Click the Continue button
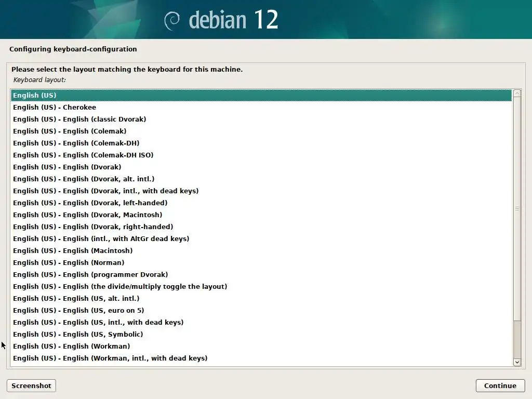 tap(500, 386)
